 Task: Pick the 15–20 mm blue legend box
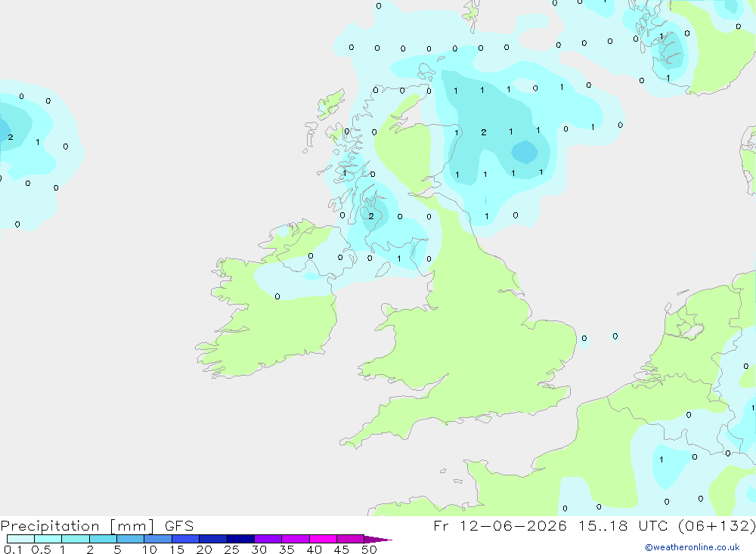click(x=185, y=539)
